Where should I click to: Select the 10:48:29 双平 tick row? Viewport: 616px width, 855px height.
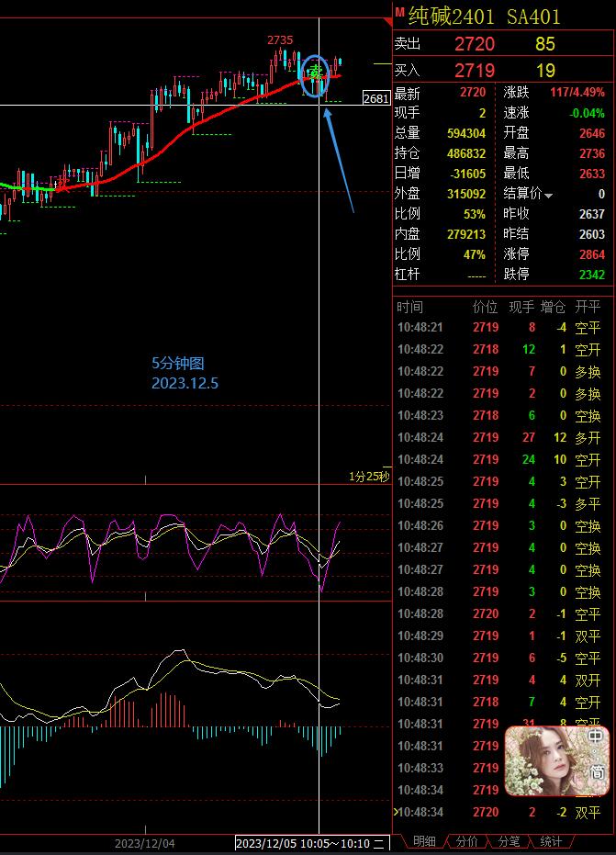498,636
